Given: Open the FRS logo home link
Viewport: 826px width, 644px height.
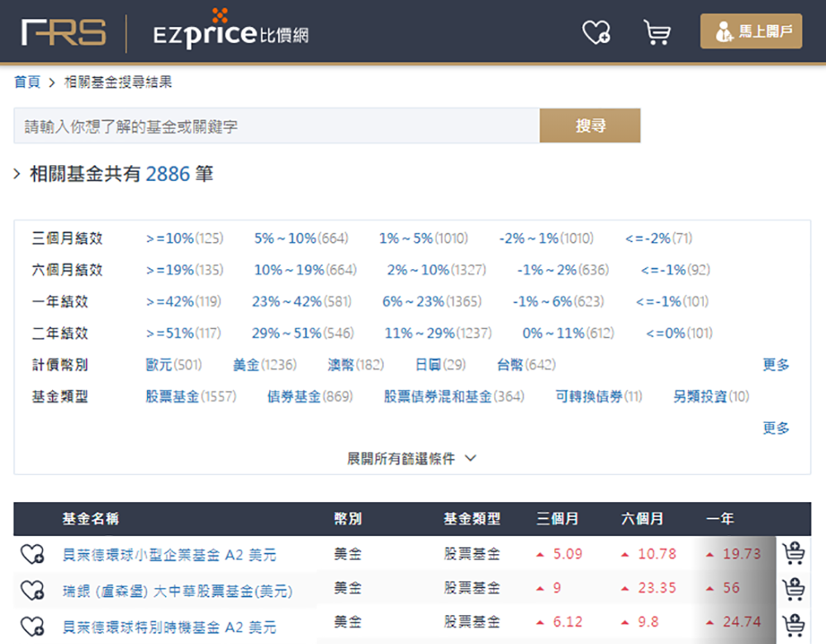Looking at the screenshot, I should 64,33.
